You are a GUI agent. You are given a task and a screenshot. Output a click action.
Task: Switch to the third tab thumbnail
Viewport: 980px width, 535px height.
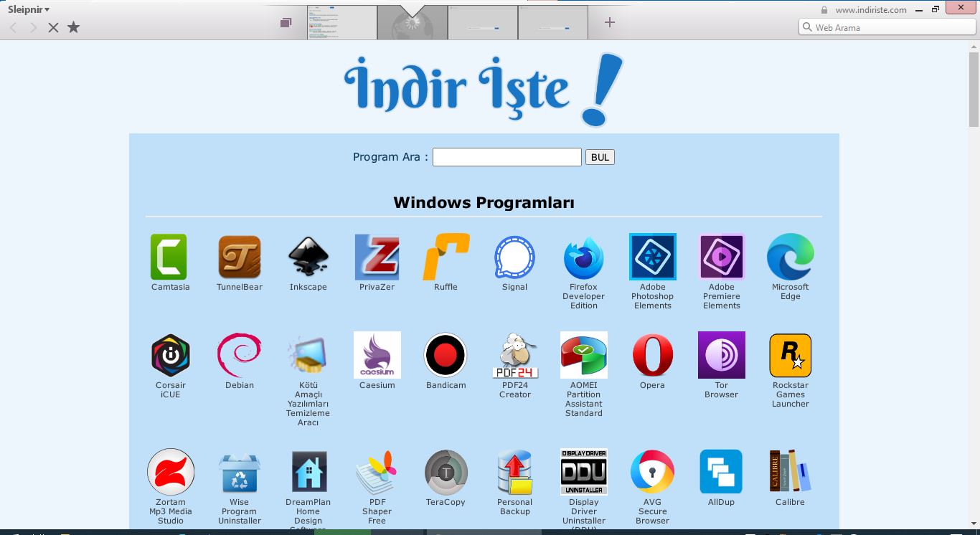483,22
